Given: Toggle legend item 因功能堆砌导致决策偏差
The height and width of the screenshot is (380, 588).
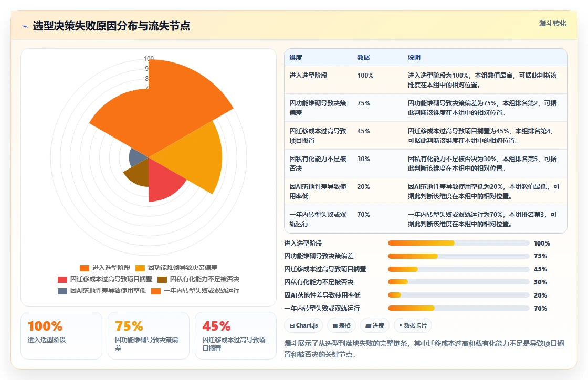Looking at the screenshot, I should pos(176,268).
